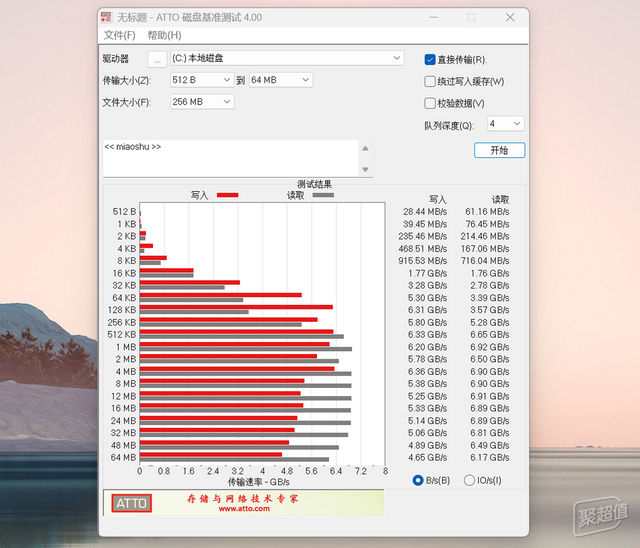
Task: Click the red 写入 legend swatch
Action: click(x=227, y=195)
